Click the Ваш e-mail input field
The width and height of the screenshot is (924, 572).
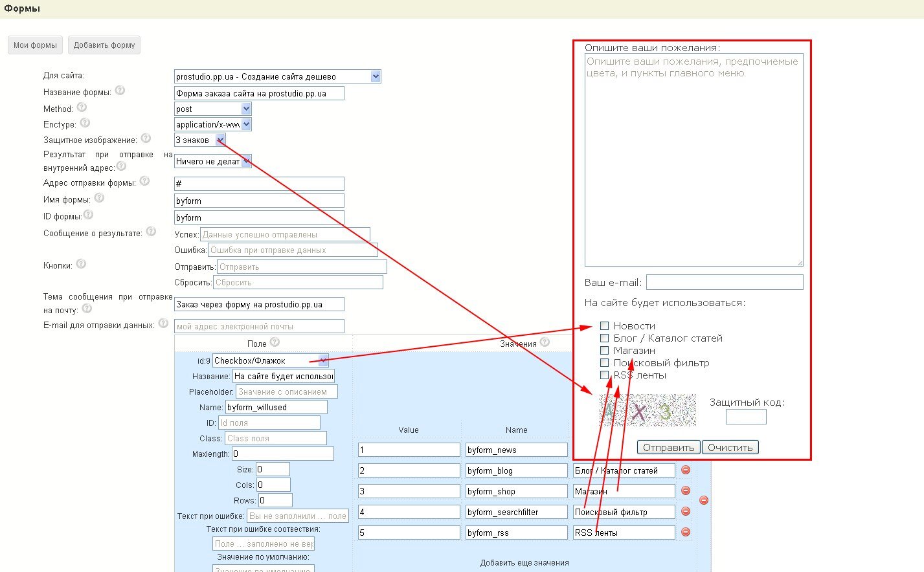724,282
